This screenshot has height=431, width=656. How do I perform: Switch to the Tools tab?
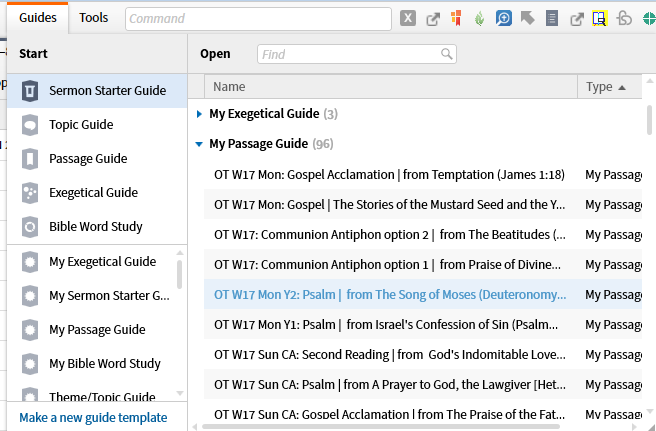click(94, 17)
